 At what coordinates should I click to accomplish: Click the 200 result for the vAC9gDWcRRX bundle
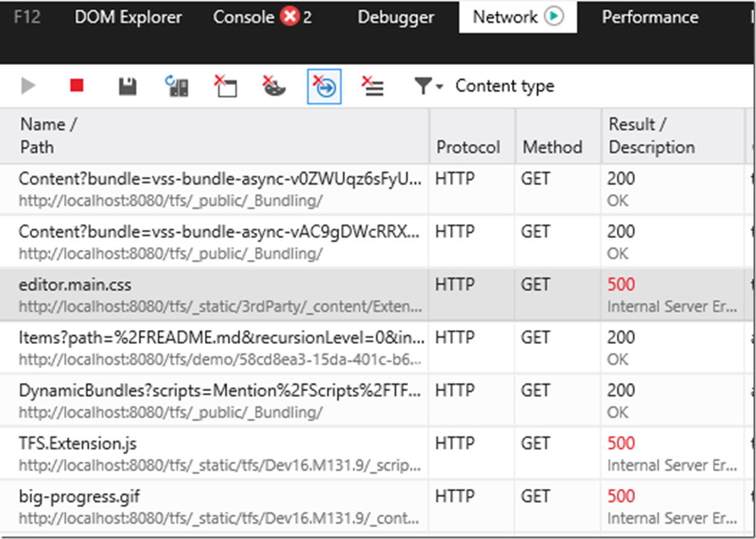(x=622, y=231)
